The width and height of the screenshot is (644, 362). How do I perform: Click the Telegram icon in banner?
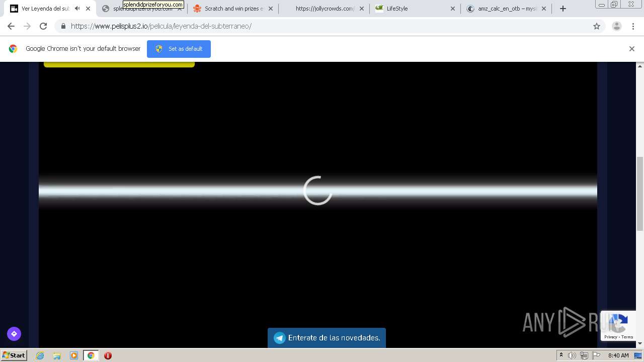(280, 338)
